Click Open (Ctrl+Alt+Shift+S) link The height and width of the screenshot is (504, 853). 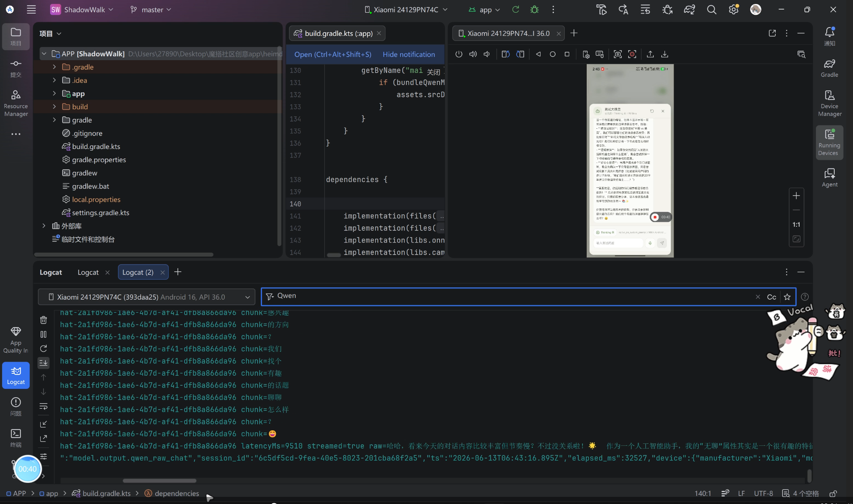click(x=333, y=54)
